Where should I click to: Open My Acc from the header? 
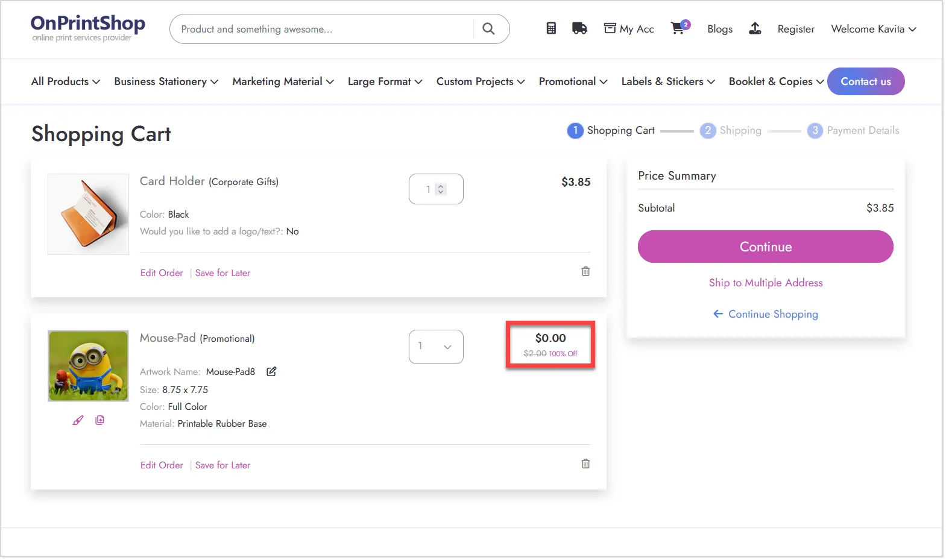click(629, 29)
